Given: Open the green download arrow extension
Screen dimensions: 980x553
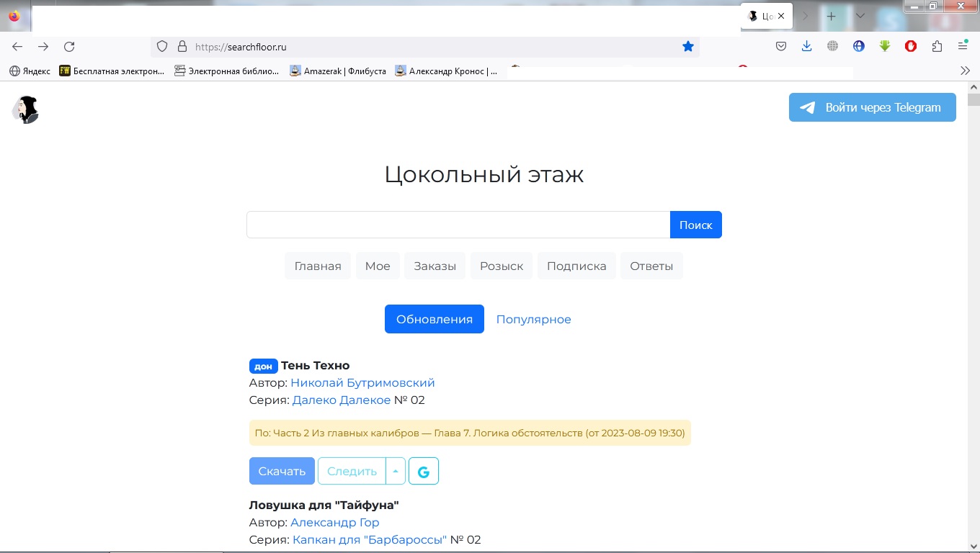Looking at the screenshot, I should 885,47.
